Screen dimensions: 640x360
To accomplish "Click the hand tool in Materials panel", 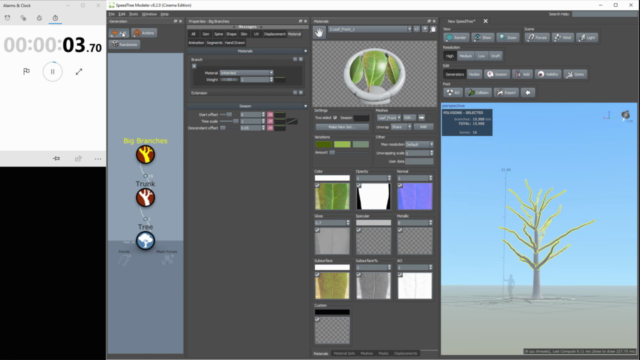I will tap(319, 32).
